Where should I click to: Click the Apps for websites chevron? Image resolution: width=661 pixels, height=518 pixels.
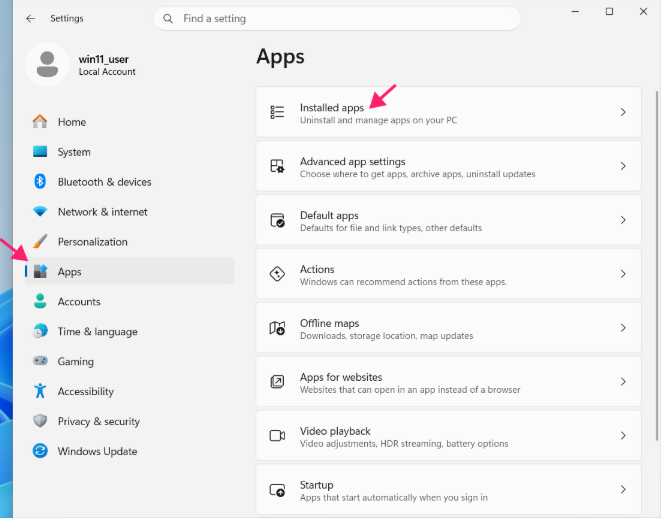623,382
